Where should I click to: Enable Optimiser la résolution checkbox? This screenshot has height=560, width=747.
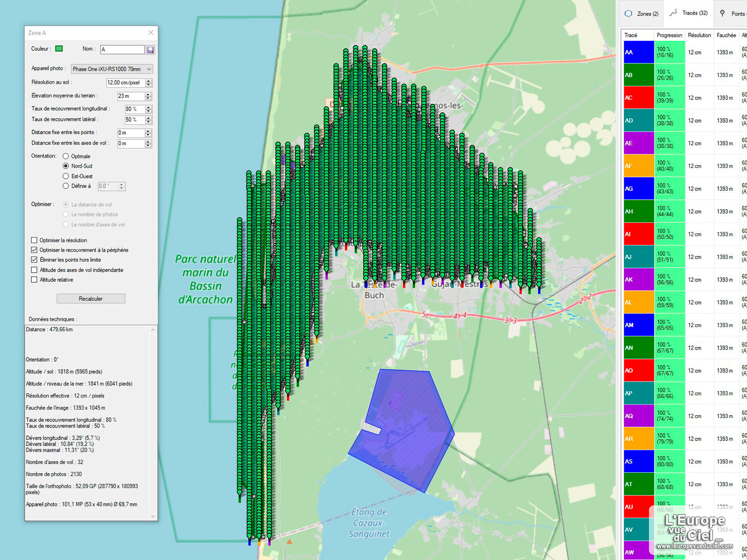tap(34, 240)
